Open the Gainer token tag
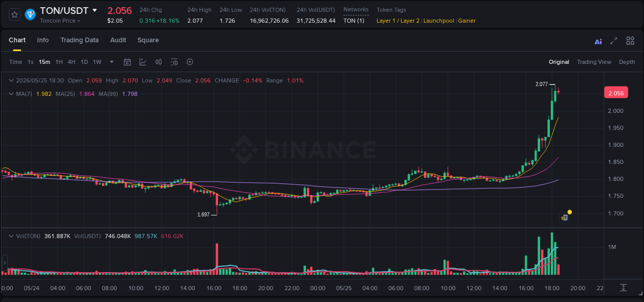Screen dimensions: 644x302 tap(467, 21)
